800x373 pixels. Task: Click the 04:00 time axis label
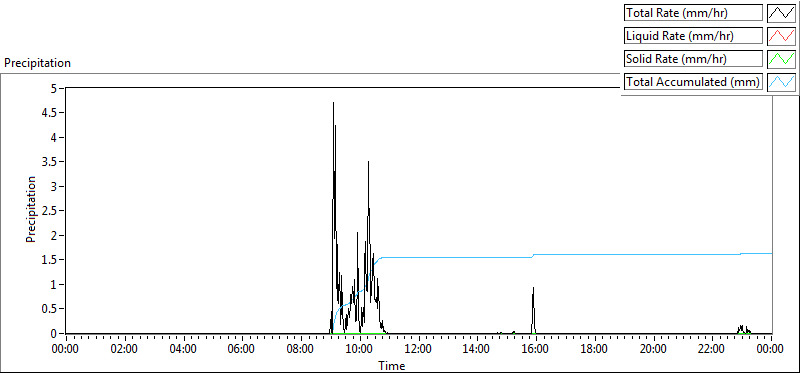[x=183, y=349]
